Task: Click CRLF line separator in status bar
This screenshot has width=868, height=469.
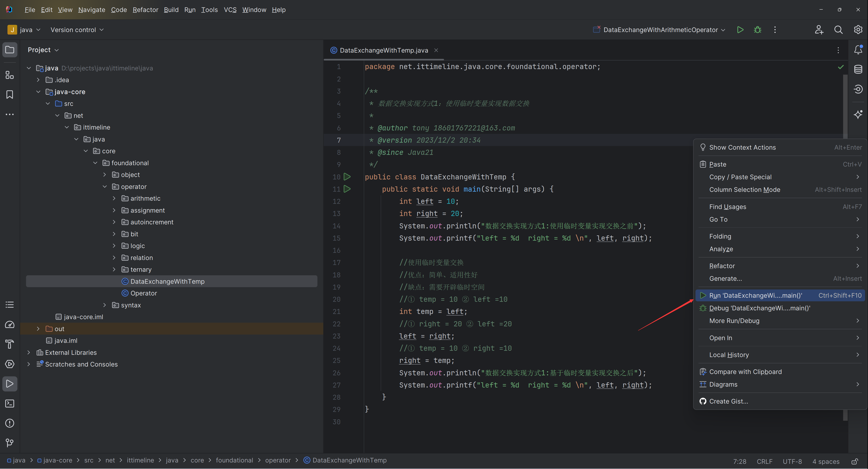Action: (x=765, y=461)
